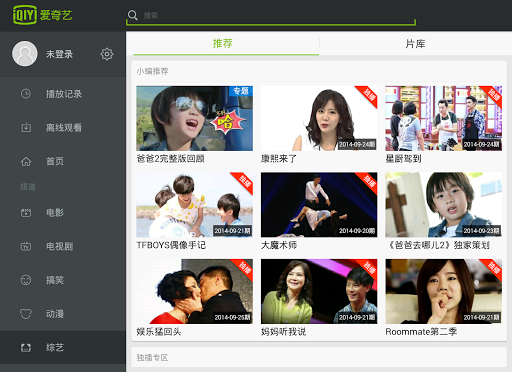Open the 动漫 channel icon
Screen dimensions: 512x372
tap(26, 314)
